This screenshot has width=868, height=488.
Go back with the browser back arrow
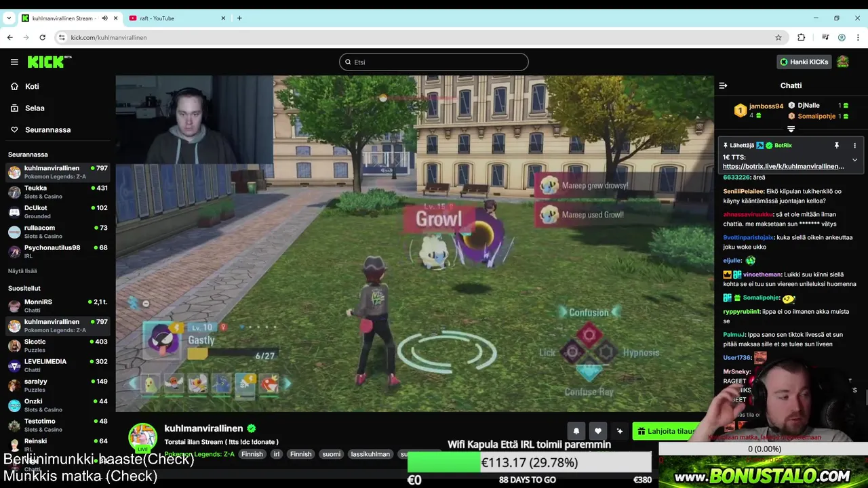tap(9, 37)
